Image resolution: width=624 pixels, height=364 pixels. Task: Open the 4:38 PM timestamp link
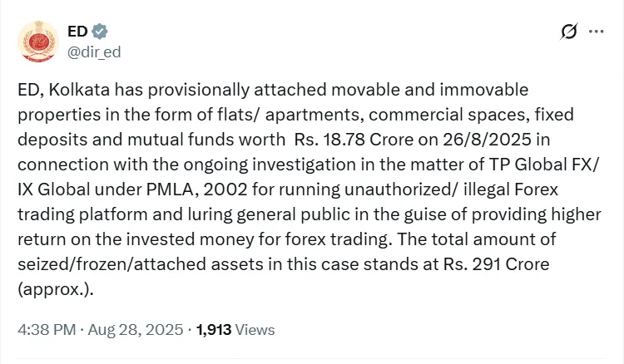coord(45,330)
